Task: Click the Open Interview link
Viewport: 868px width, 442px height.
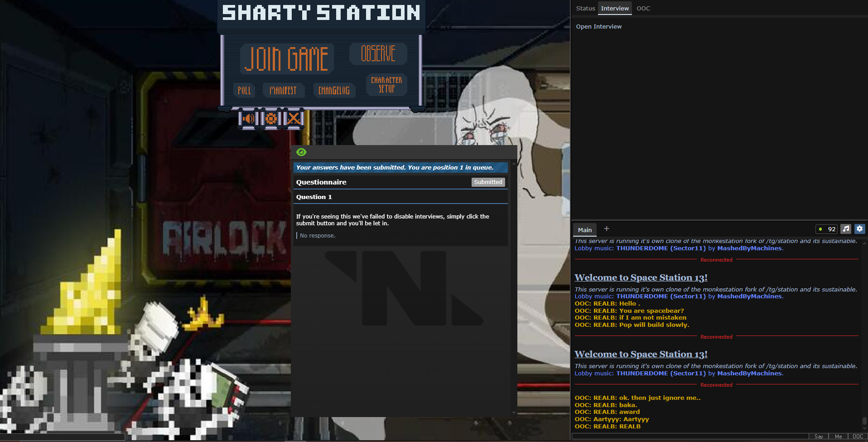Action: (x=599, y=26)
